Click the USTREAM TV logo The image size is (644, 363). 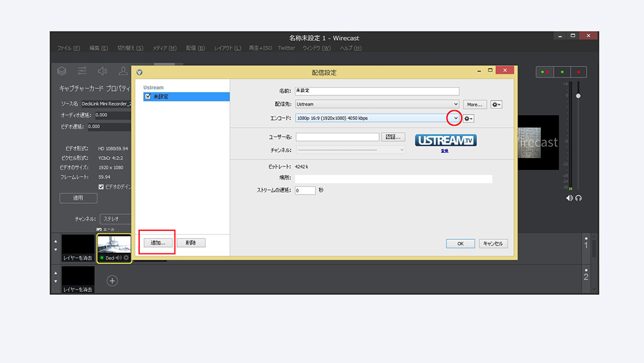tap(446, 141)
